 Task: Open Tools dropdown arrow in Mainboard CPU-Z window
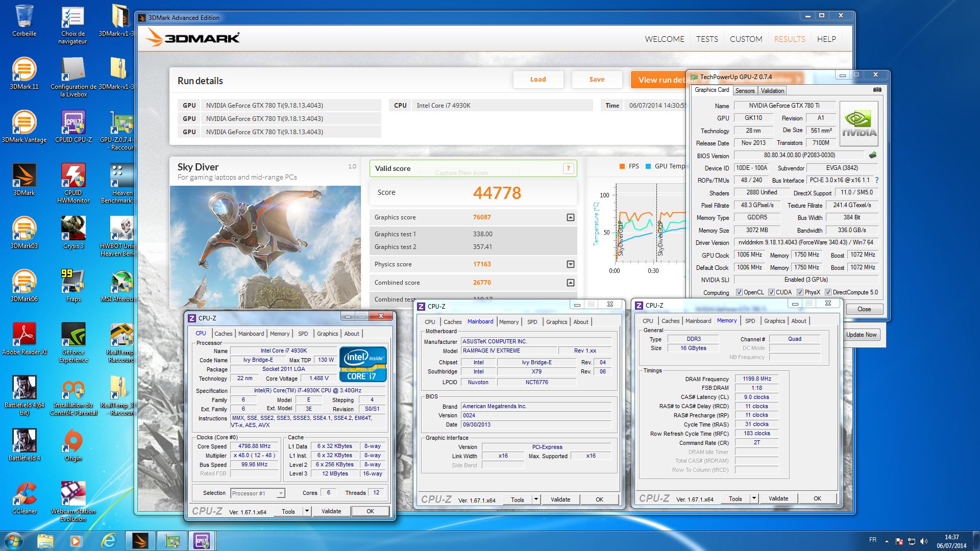click(x=536, y=499)
